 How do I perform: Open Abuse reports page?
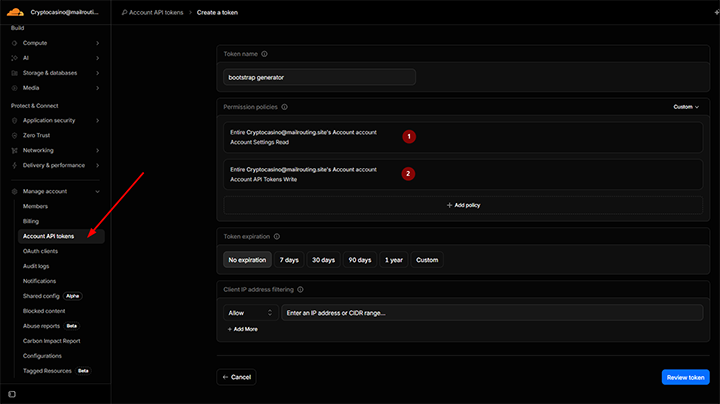coord(41,326)
